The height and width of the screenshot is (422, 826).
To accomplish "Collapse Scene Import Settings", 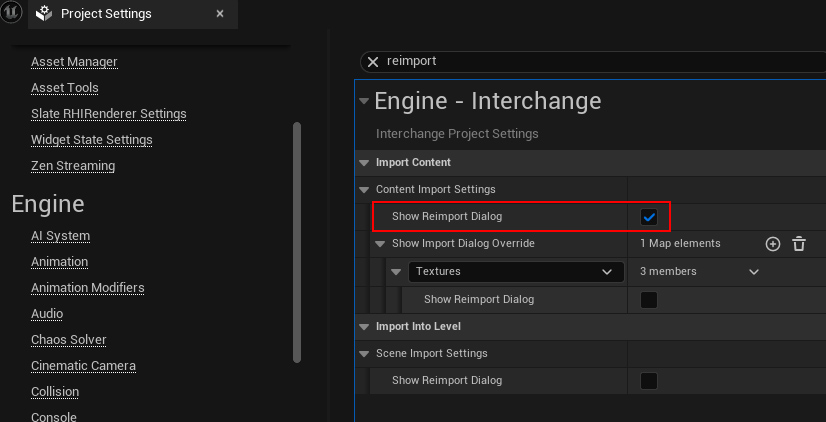I will (364, 354).
